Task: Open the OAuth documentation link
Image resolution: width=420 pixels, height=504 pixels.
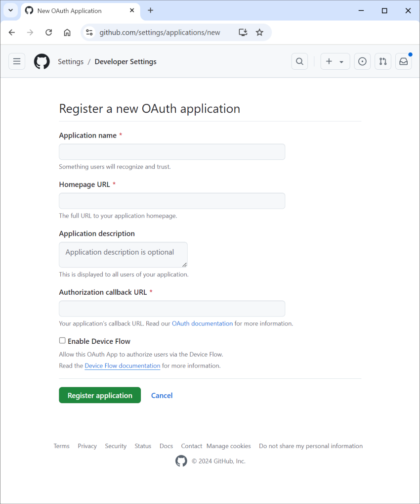Action: [x=202, y=323]
